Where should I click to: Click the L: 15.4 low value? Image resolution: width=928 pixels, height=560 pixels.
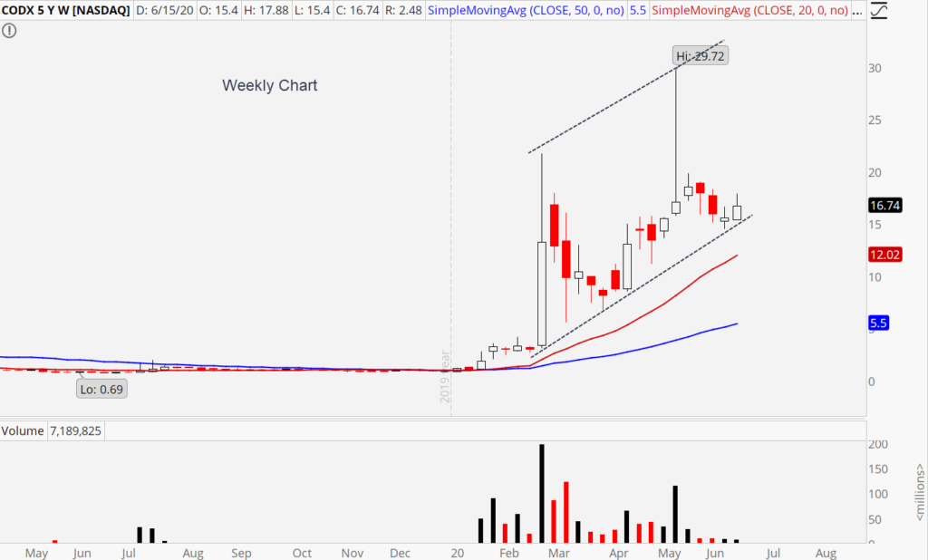pyautogui.click(x=312, y=10)
